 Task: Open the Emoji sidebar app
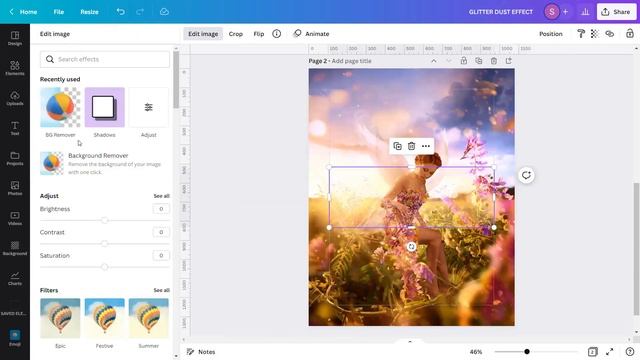pyautogui.click(x=15, y=338)
